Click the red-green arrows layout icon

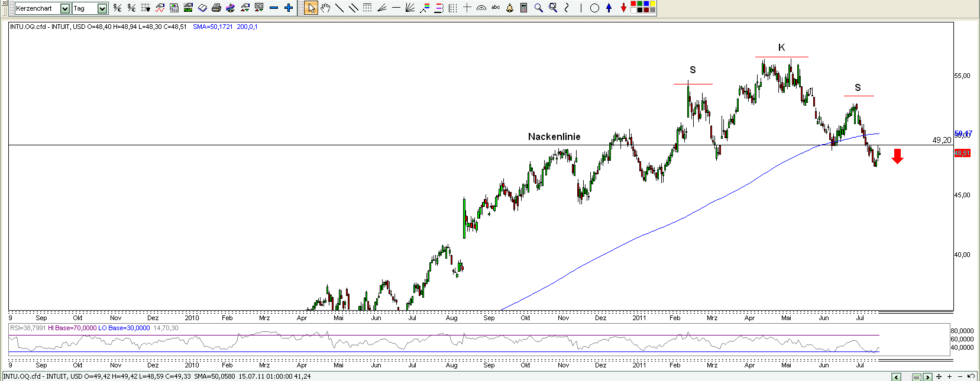coord(245,8)
